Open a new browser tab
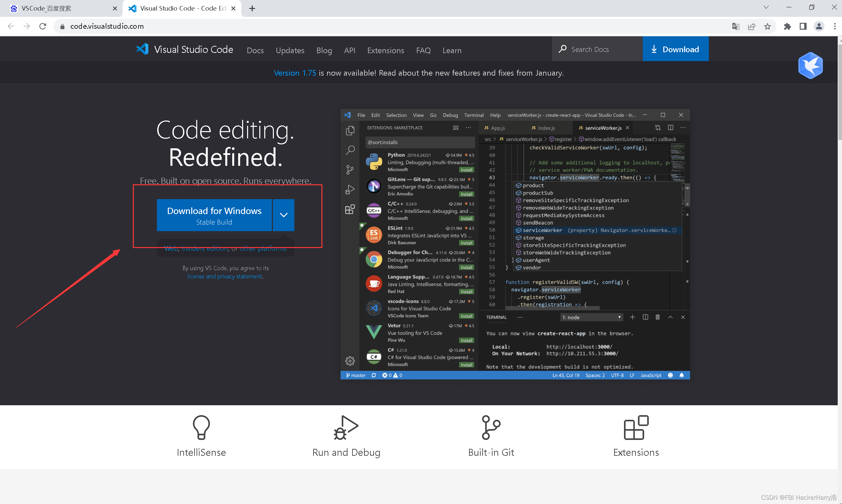This screenshot has height=504, width=842. coord(252,9)
